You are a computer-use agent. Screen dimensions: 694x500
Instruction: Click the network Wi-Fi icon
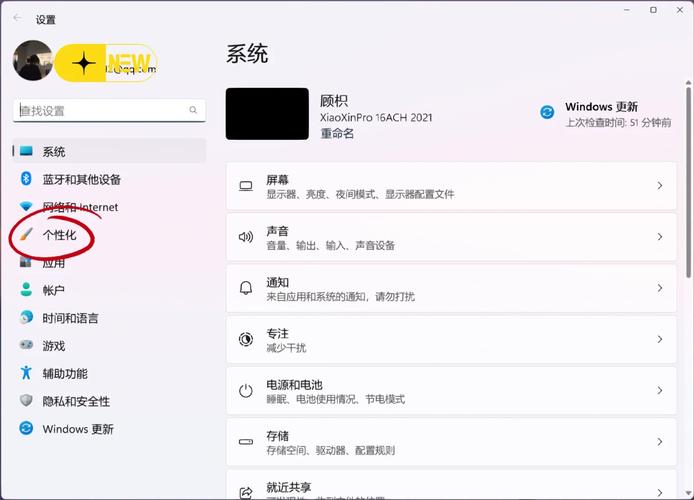tap(26, 207)
